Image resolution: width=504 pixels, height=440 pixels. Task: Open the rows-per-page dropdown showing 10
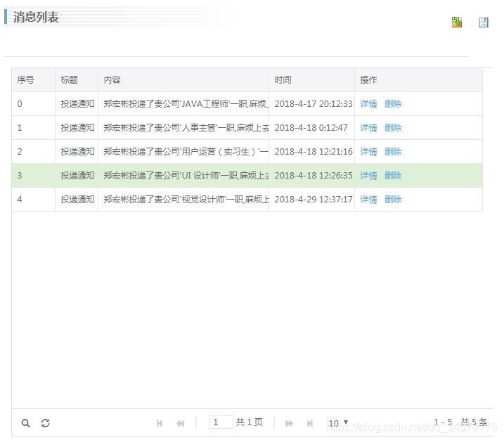[338, 423]
